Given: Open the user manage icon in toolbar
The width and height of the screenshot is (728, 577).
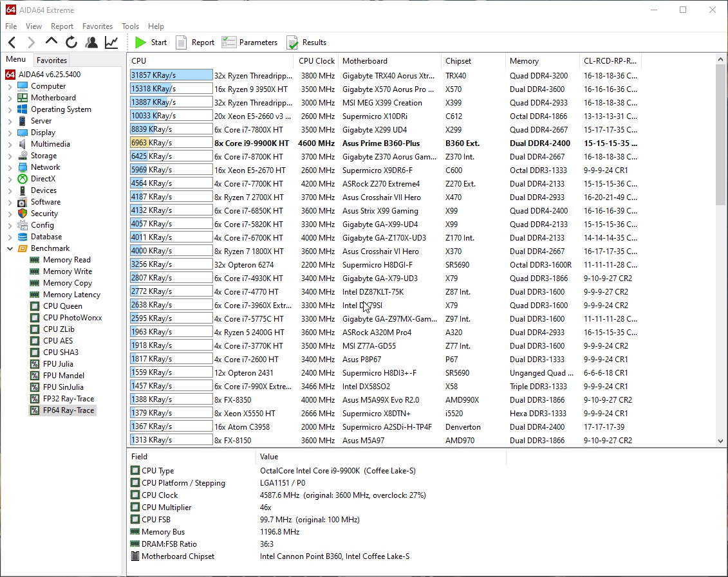Looking at the screenshot, I should click(x=91, y=42).
